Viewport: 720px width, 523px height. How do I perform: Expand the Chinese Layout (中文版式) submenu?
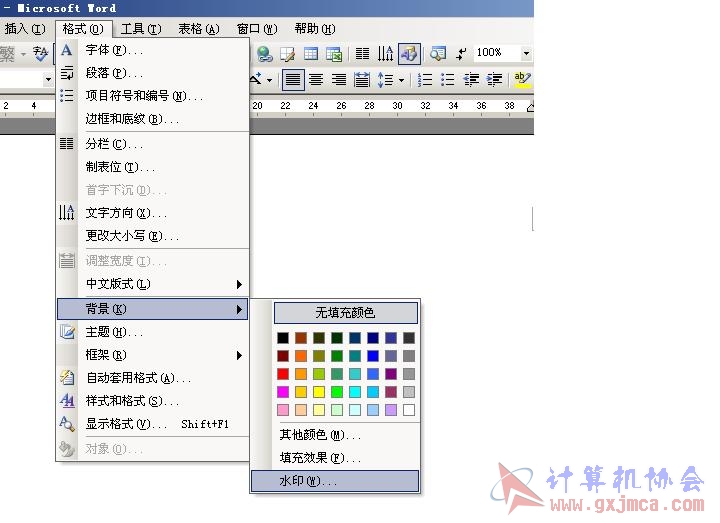[152, 284]
